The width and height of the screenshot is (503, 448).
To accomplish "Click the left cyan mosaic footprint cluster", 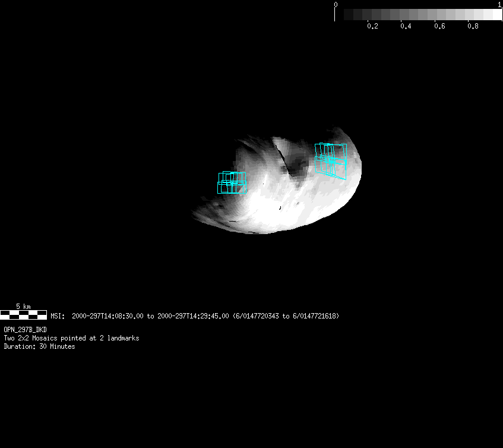I will pyautogui.click(x=232, y=182).
